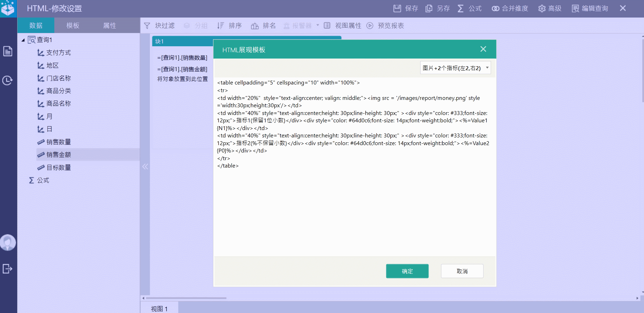Viewport: 644px width, 313px height.
Task: Click scroll right arrow of horizontal scrollbar
Action: tap(637, 298)
